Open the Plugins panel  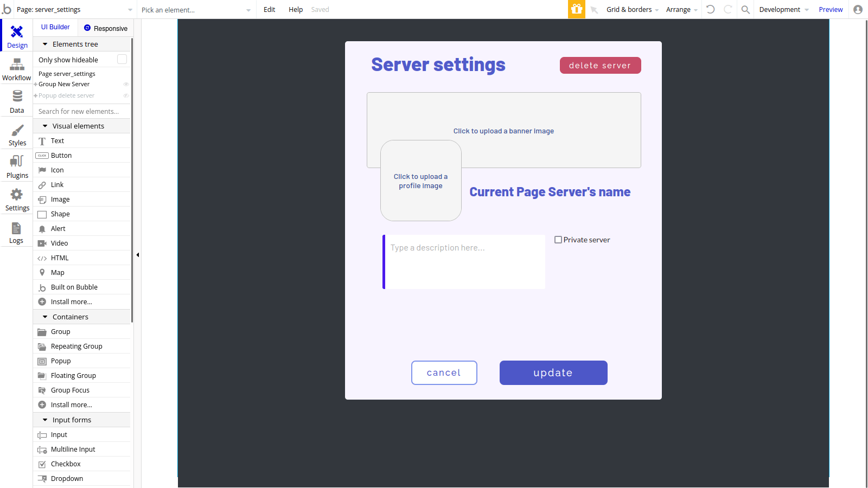pyautogui.click(x=16, y=166)
